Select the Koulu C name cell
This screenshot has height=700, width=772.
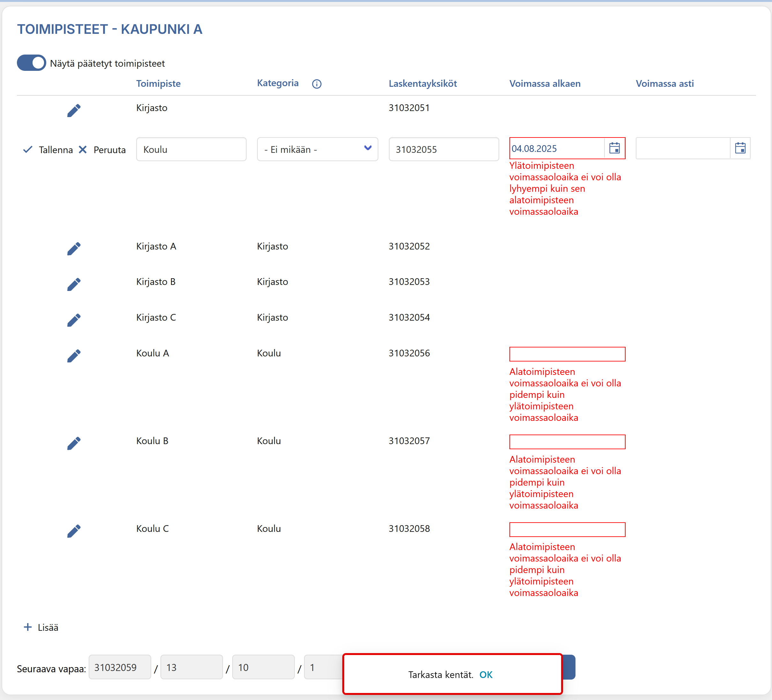[153, 528]
